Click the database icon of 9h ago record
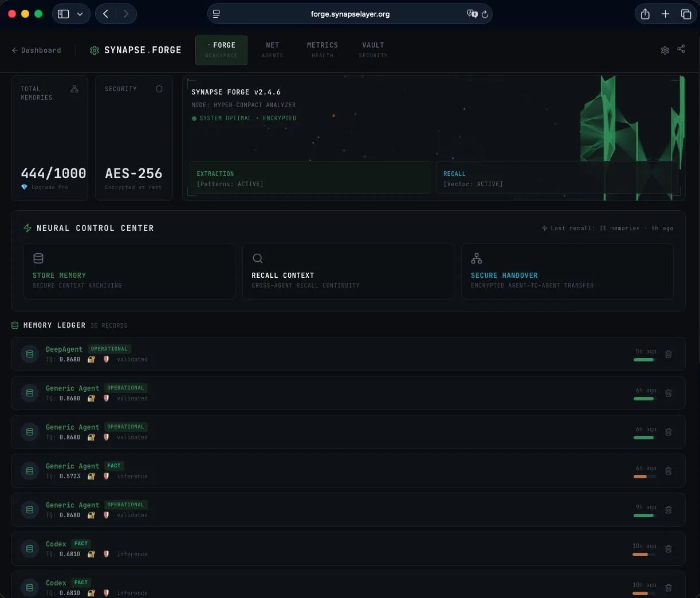The image size is (700, 598). 30,510
